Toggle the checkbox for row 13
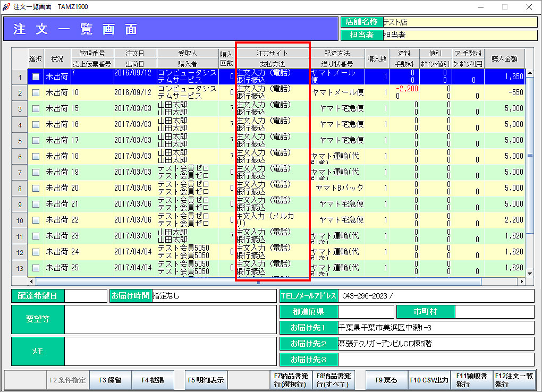 36,268
